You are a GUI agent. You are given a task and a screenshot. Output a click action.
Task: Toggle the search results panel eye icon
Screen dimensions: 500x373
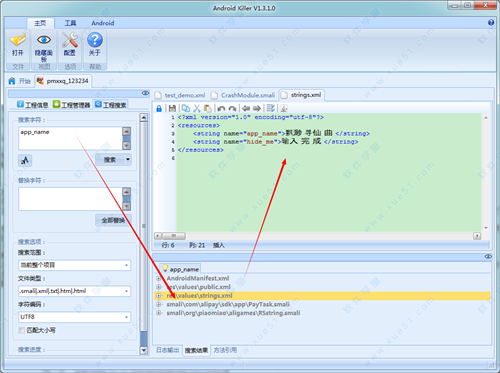click(x=488, y=256)
